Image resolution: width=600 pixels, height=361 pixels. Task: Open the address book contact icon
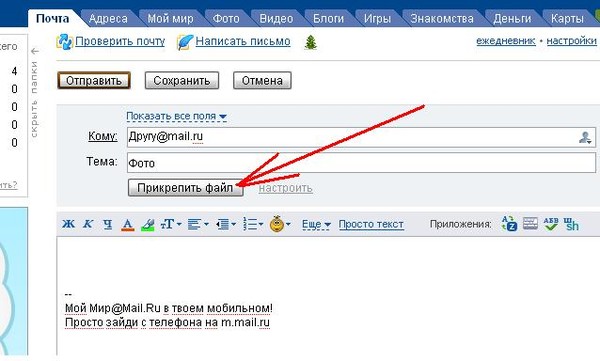click(x=585, y=137)
